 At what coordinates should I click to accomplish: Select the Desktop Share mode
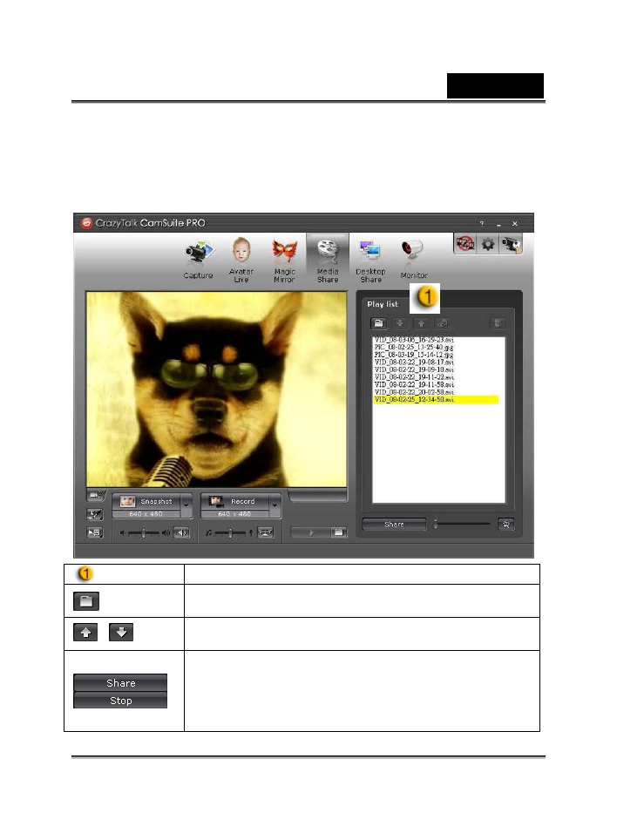[x=370, y=259]
